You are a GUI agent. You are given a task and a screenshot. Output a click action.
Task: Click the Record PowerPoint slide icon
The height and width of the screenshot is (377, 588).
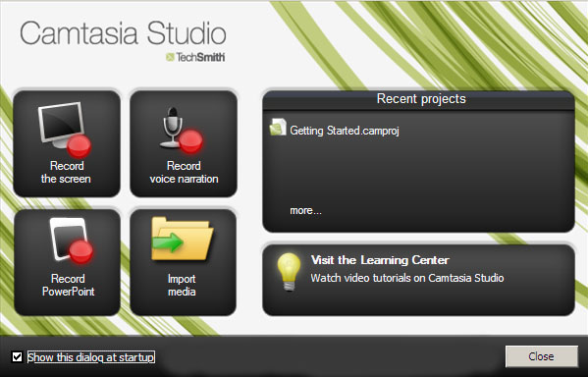[x=71, y=241]
